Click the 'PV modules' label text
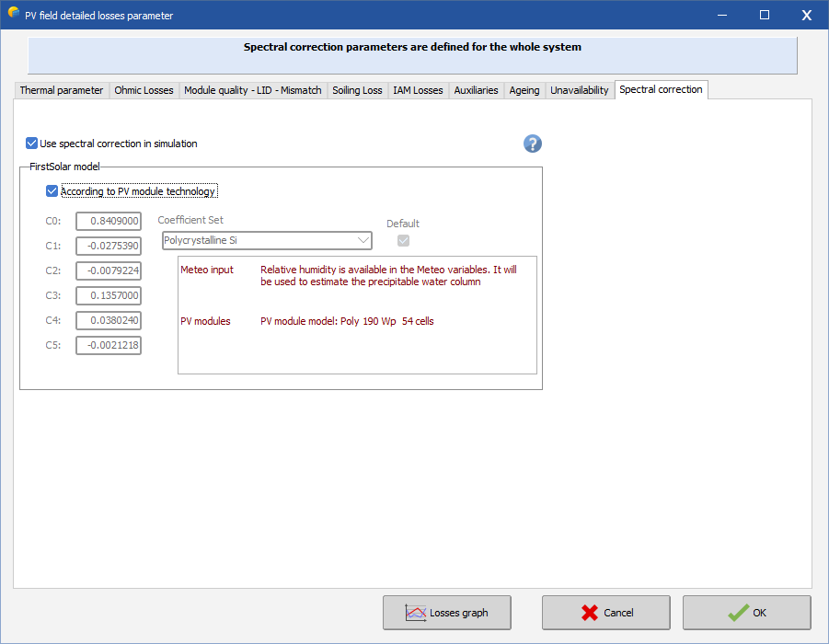829x644 pixels. click(205, 321)
